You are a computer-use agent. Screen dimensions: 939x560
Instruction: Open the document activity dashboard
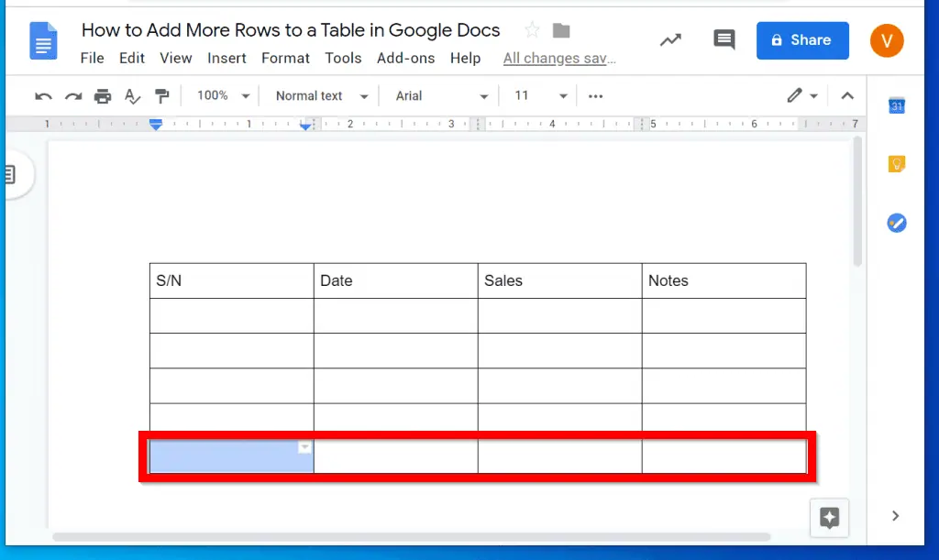tap(670, 39)
